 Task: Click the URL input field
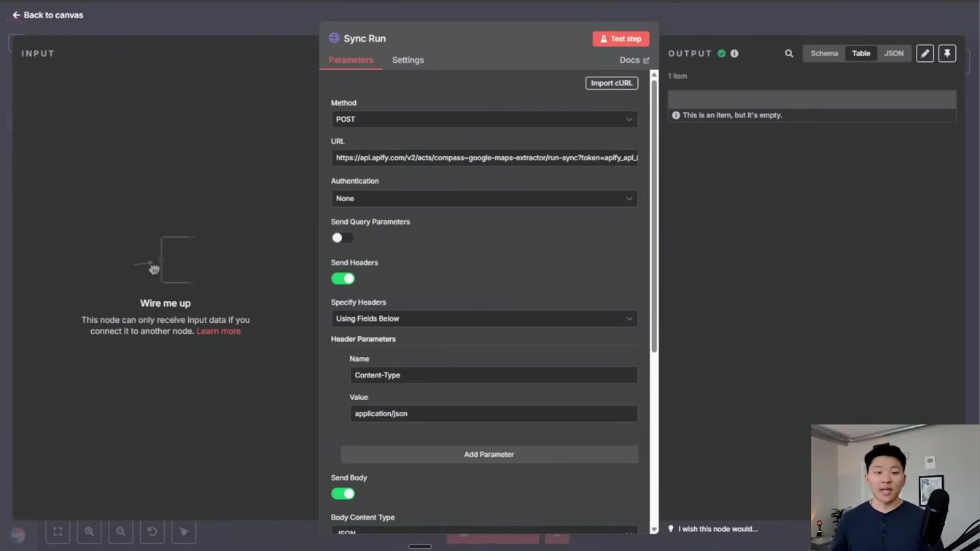484,157
